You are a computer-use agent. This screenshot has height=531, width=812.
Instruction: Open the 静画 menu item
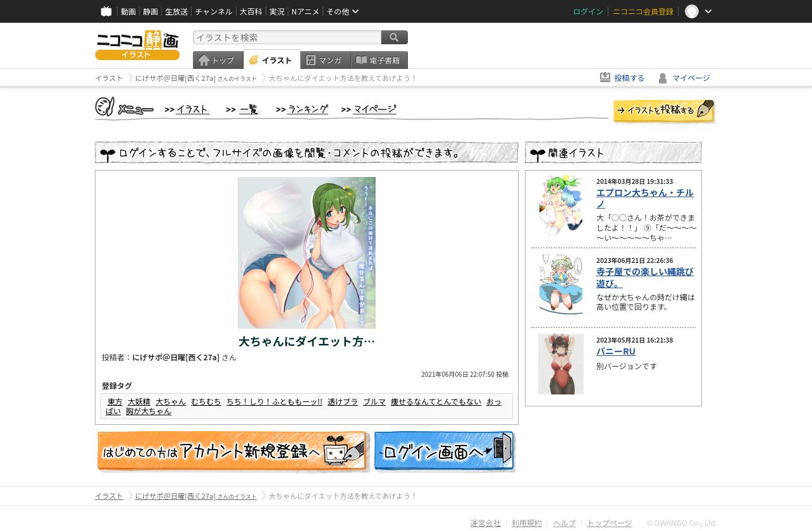[x=151, y=11]
